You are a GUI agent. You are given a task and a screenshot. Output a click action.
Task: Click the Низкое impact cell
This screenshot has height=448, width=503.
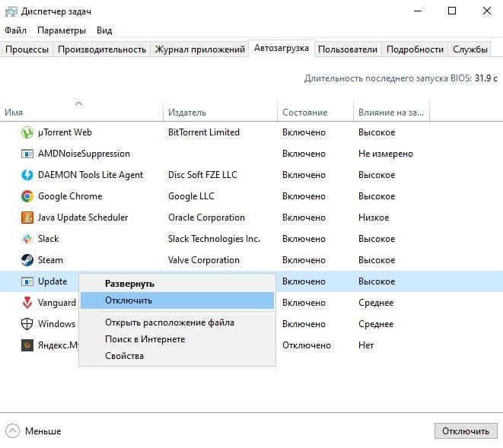[x=374, y=218]
